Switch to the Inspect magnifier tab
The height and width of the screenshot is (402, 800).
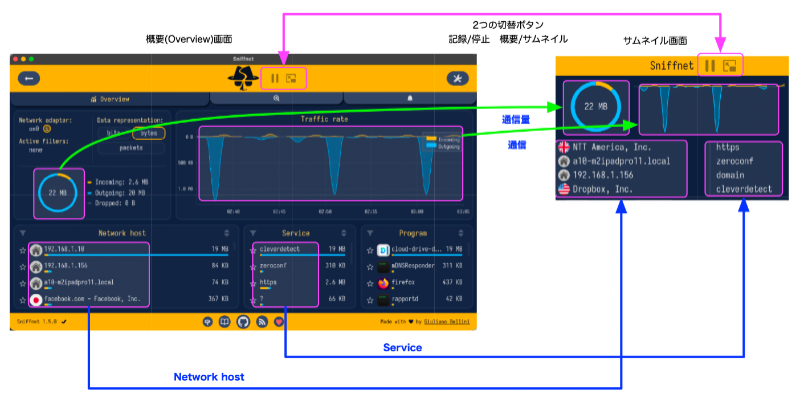[x=276, y=98]
